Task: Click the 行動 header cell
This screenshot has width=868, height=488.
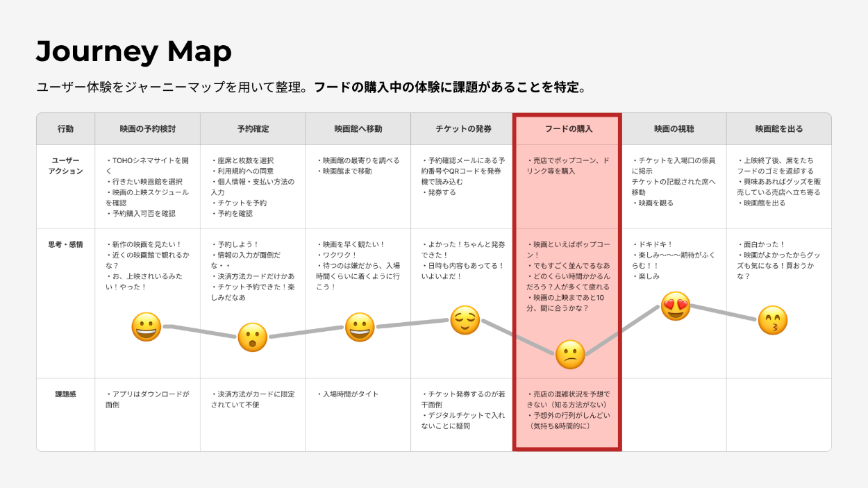Action: pyautogui.click(x=65, y=129)
